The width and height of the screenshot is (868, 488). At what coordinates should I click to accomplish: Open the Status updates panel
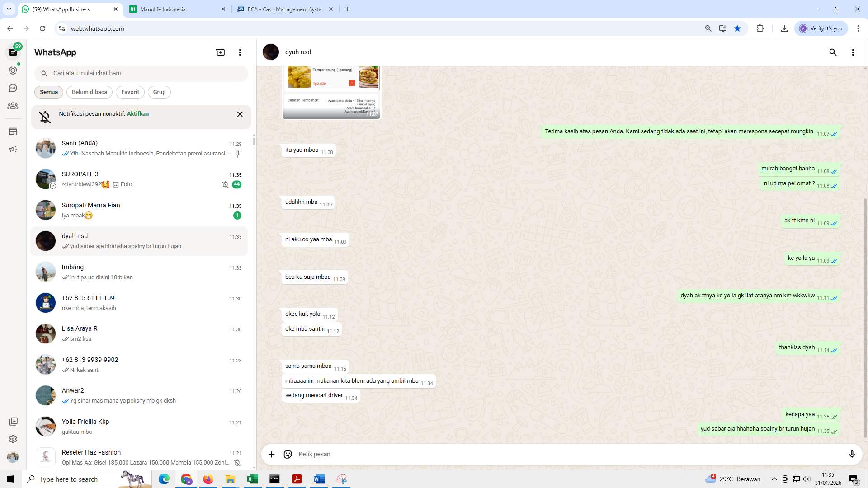click(13, 70)
